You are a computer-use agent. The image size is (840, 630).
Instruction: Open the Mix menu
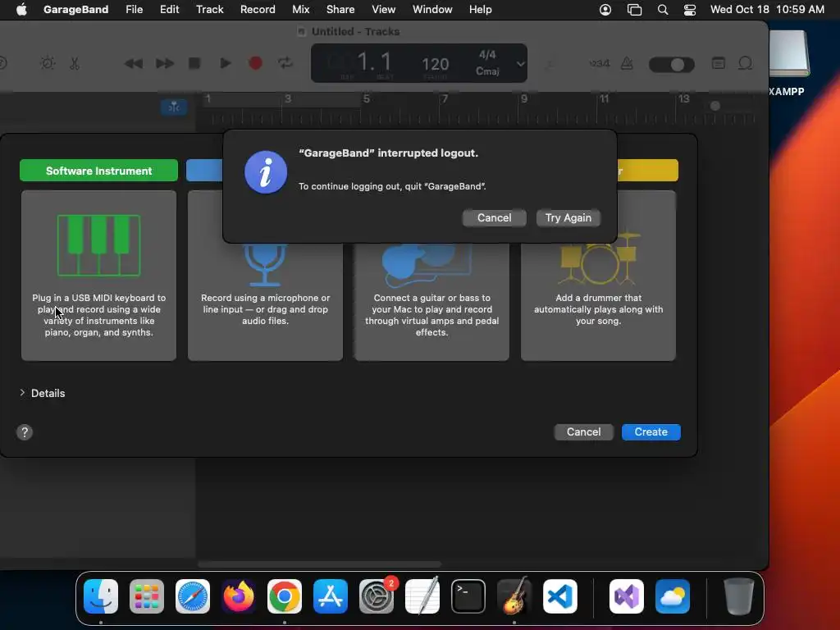[300, 10]
